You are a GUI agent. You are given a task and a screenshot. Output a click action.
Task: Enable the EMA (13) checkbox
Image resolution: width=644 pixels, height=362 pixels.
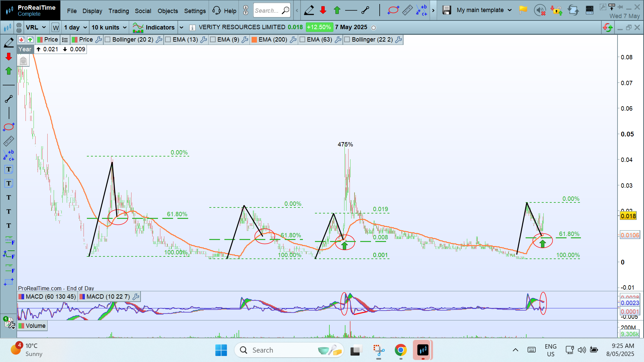[x=168, y=40]
